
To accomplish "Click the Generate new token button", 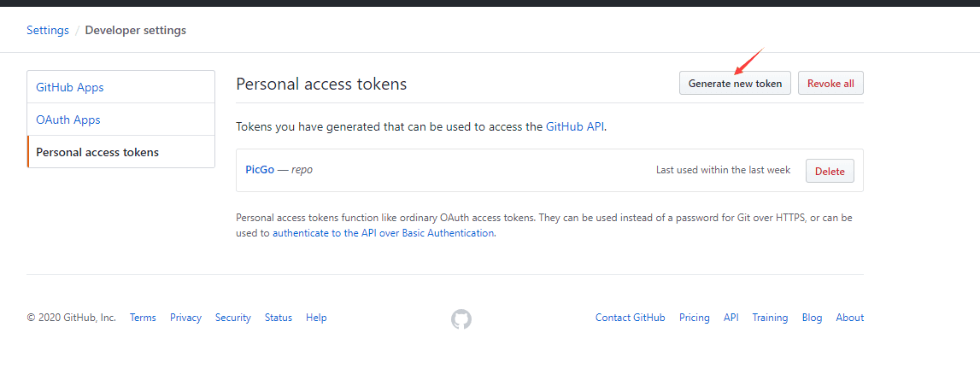I will (x=735, y=83).
